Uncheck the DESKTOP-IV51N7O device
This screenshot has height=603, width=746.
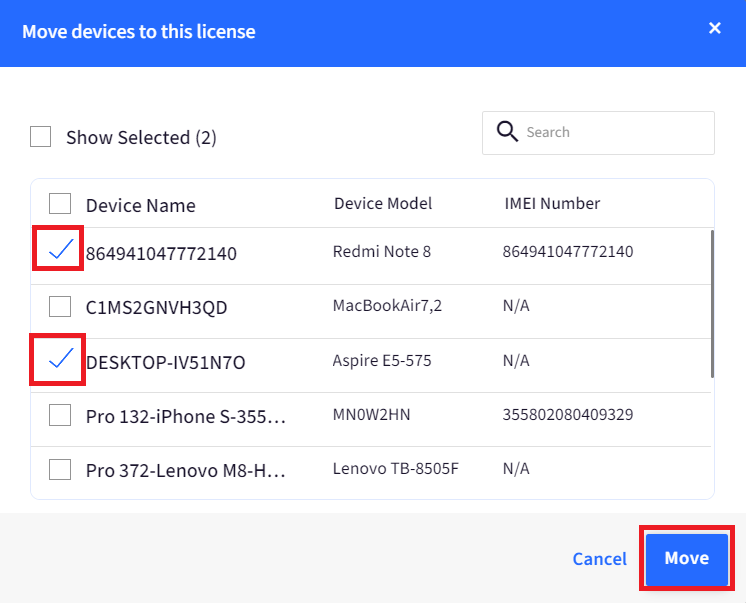[60, 358]
